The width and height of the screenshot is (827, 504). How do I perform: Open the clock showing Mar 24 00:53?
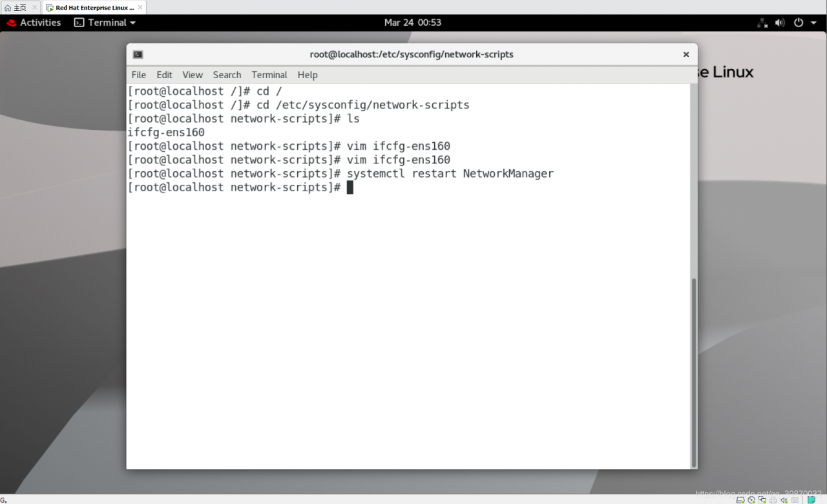coord(412,22)
